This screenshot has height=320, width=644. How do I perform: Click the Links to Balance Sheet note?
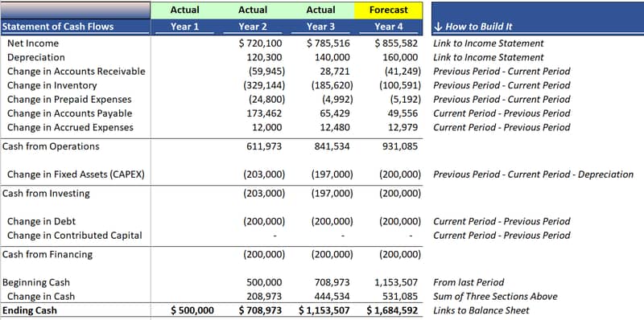[481, 310]
